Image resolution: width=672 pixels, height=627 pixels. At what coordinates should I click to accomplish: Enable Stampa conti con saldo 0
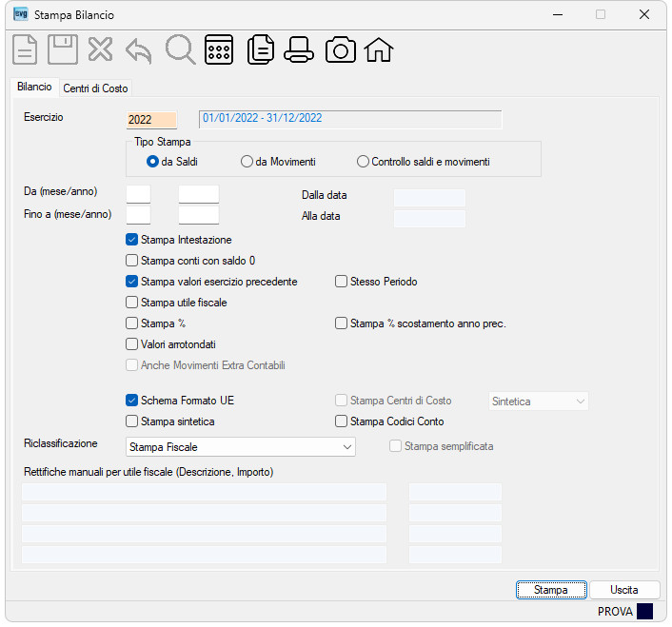(131, 261)
